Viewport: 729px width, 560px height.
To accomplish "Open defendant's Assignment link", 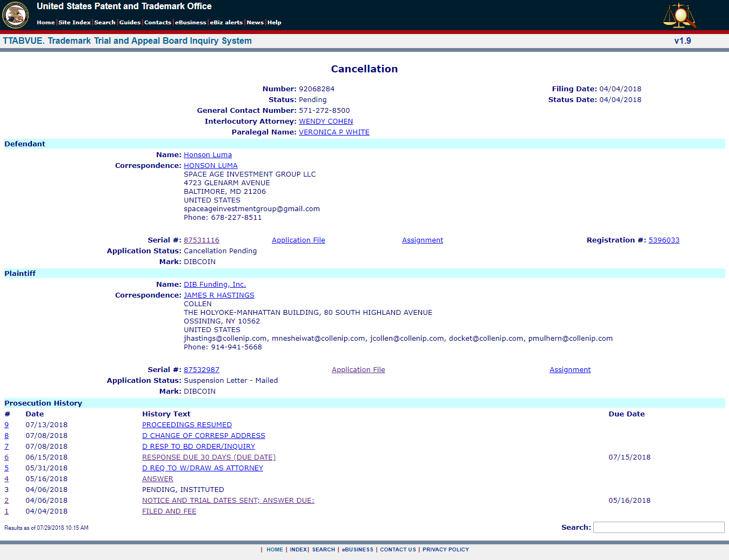I will click(423, 240).
